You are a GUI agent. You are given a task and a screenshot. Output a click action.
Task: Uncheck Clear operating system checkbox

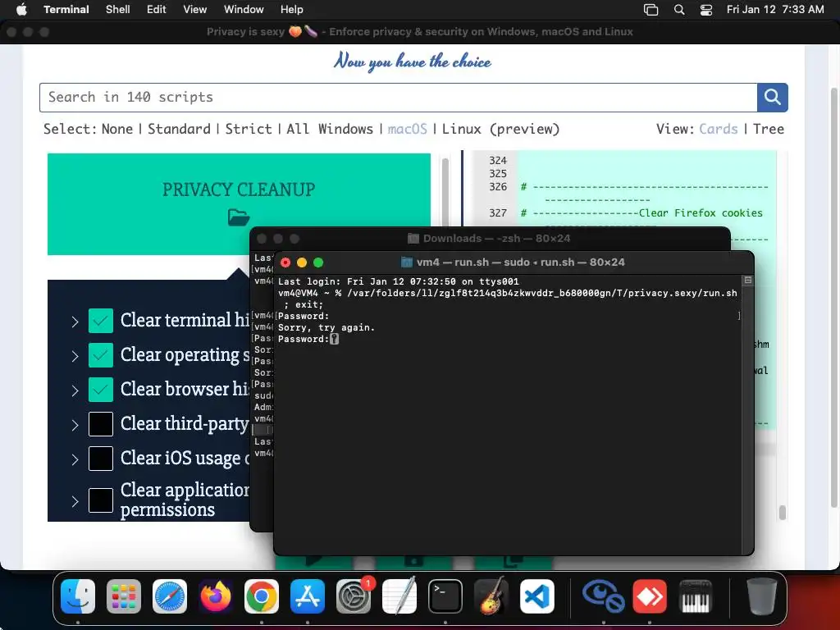(101, 355)
